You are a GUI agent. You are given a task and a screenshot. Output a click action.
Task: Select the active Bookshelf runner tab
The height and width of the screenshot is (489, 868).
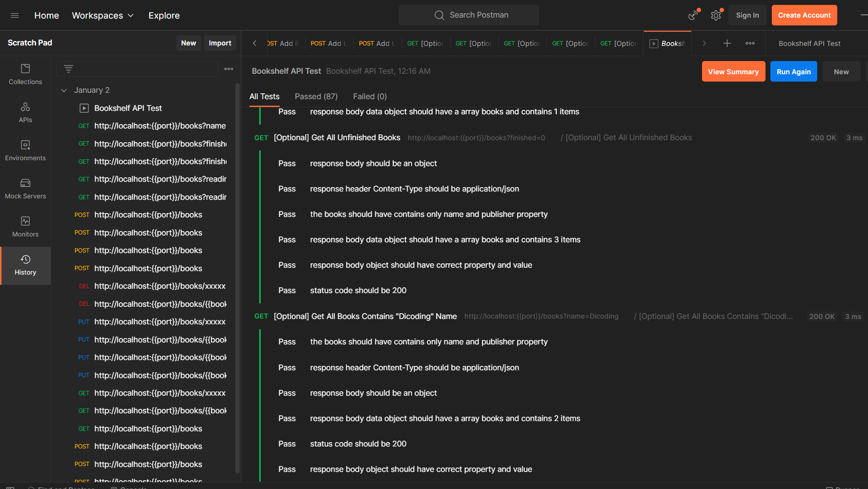[x=667, y=43]
